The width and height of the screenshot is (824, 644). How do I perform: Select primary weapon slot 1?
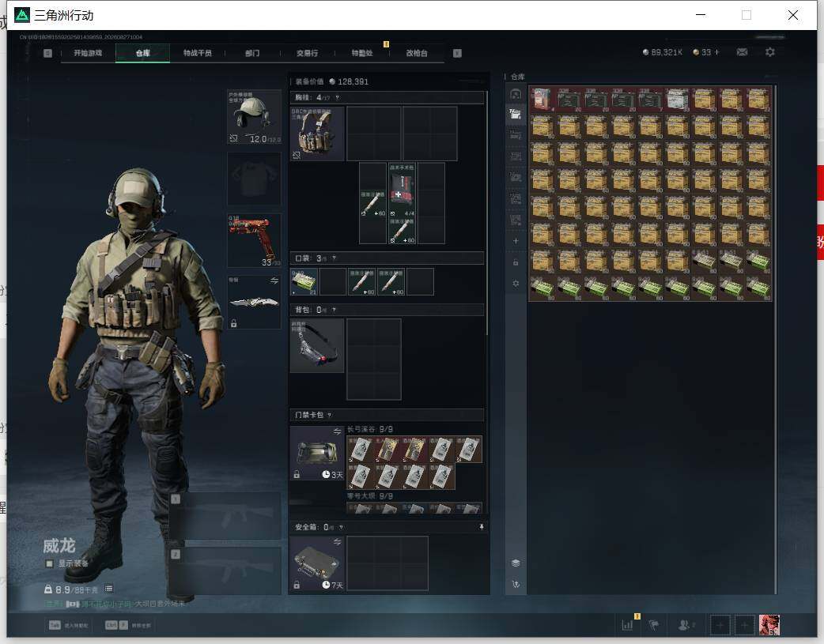[x=225, y=516]
